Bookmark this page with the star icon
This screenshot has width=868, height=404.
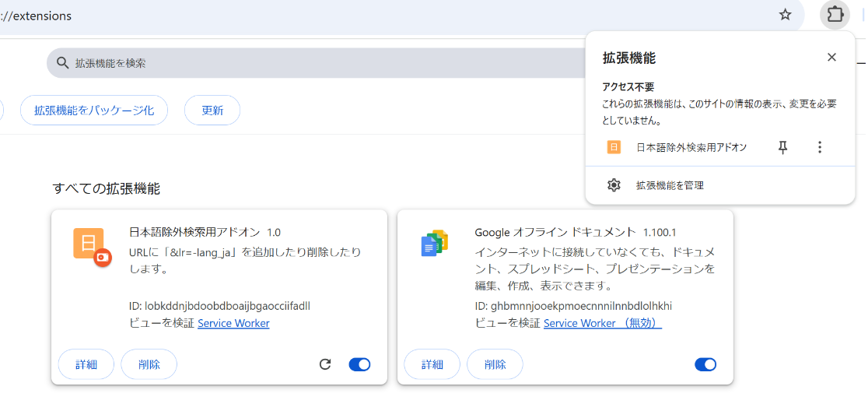pos(785,15)
